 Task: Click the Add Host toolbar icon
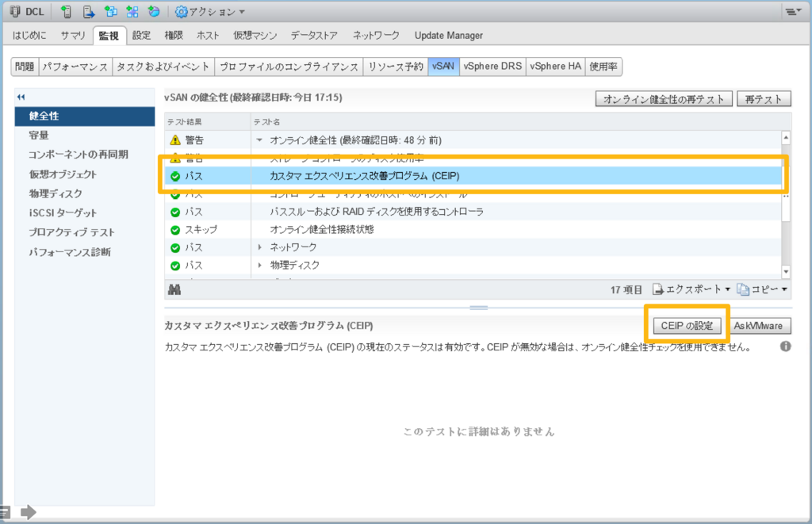click(67, 11)
